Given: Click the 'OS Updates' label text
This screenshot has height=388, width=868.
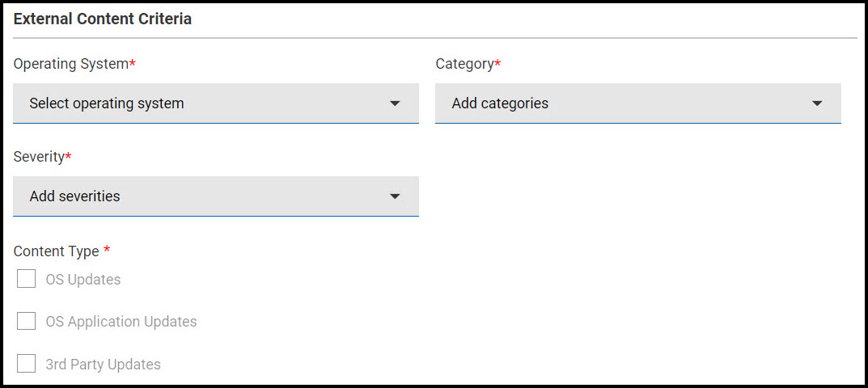Looking at the screenshot, I should coord(83,280).
